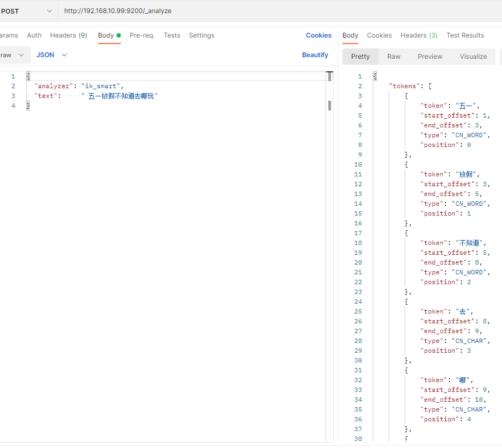Click the request editor scrollbar thumb
The height and width of the screenshot is (448, 502).
pyautogui.click(x=330, y=105)
